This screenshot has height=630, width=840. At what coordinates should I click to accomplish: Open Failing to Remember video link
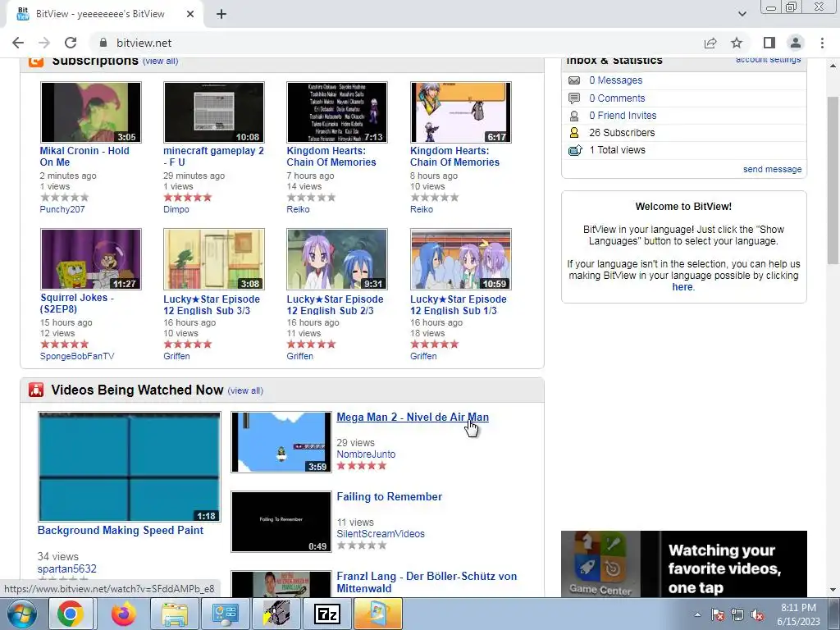click(x=390, y=496)
